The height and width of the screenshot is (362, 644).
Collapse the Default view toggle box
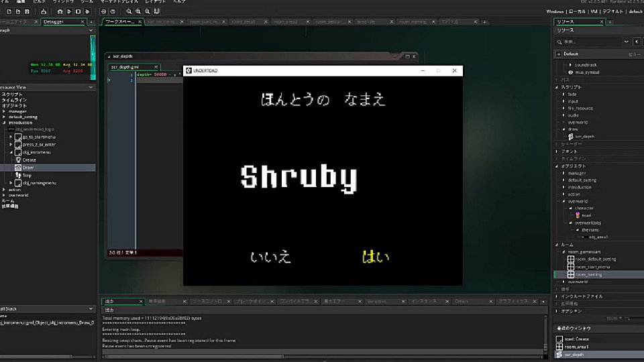559,54
